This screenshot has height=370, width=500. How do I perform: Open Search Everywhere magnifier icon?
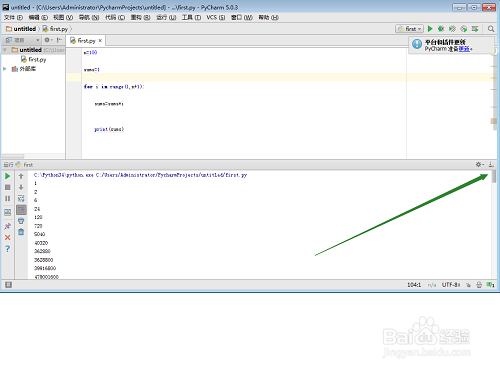click(491, 29)
